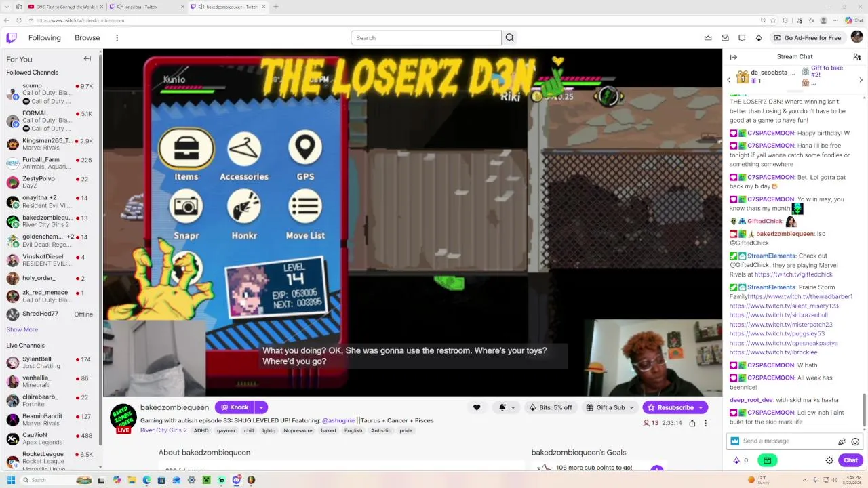The width and height of the screenshot is (868, 488).
Task: Open the user profile avatar menu
Action: click(857, 37)
